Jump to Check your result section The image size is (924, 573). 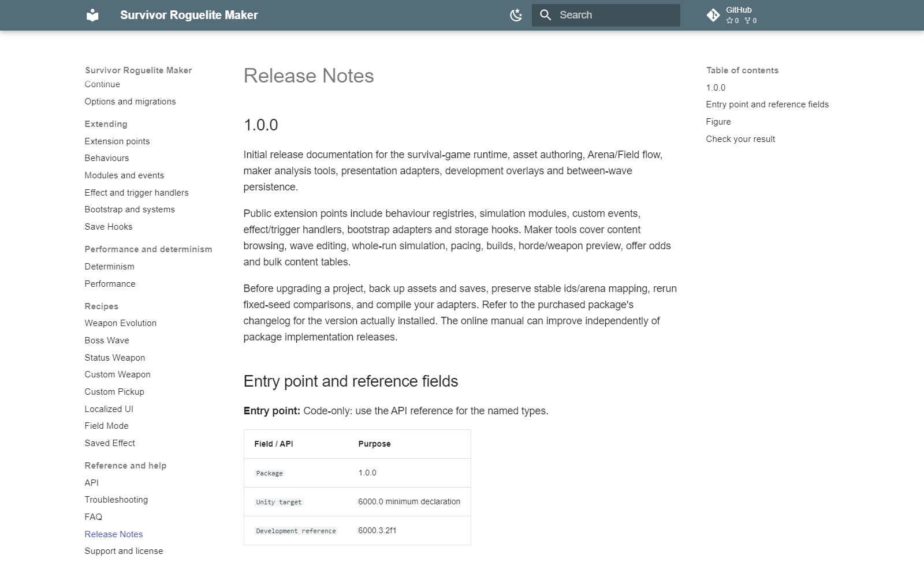[x=740, y=139]
